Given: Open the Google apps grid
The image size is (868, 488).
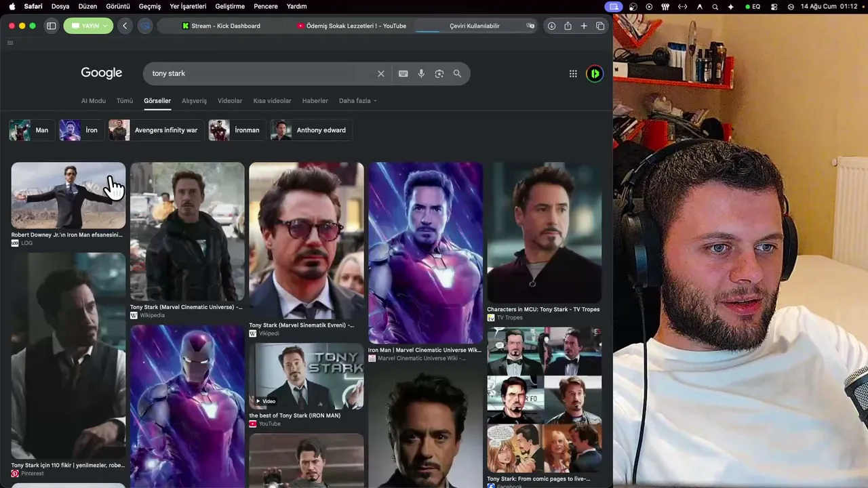Looking at the screenshot, I should (x=573, y=73).
